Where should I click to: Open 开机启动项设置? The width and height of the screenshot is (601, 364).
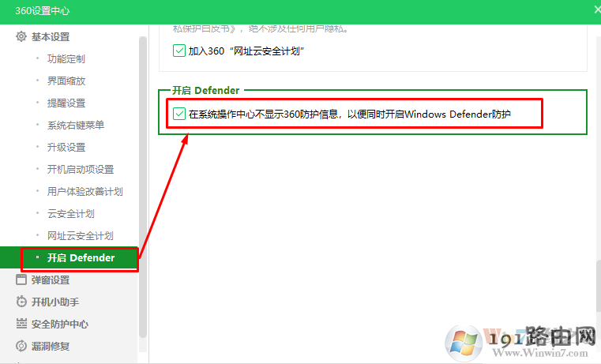81,169
